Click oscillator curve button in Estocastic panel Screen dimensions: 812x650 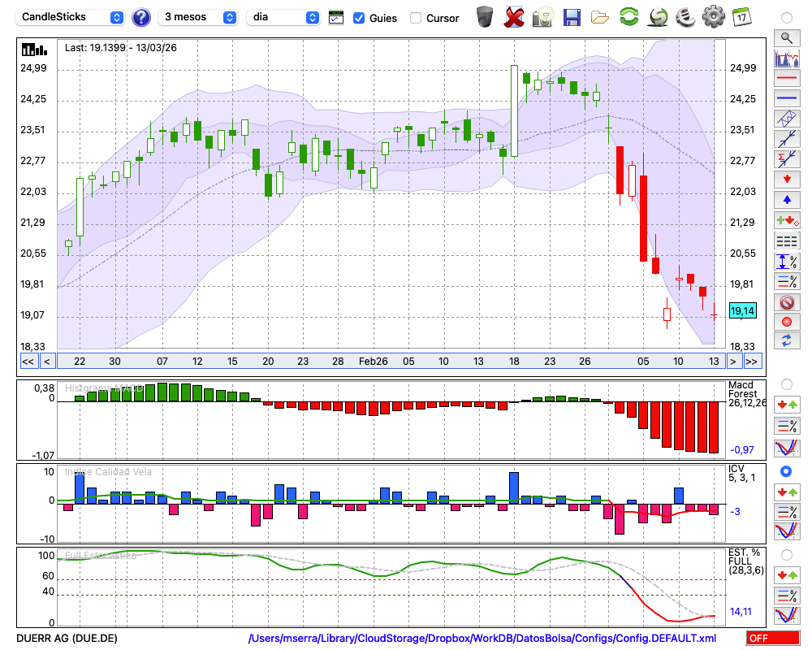click(x=787, y=615)
